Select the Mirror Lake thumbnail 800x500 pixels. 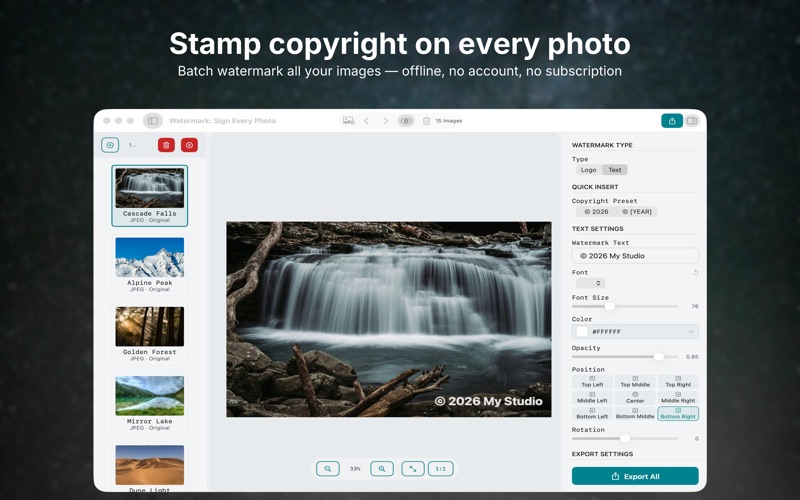tap(149, 404)
